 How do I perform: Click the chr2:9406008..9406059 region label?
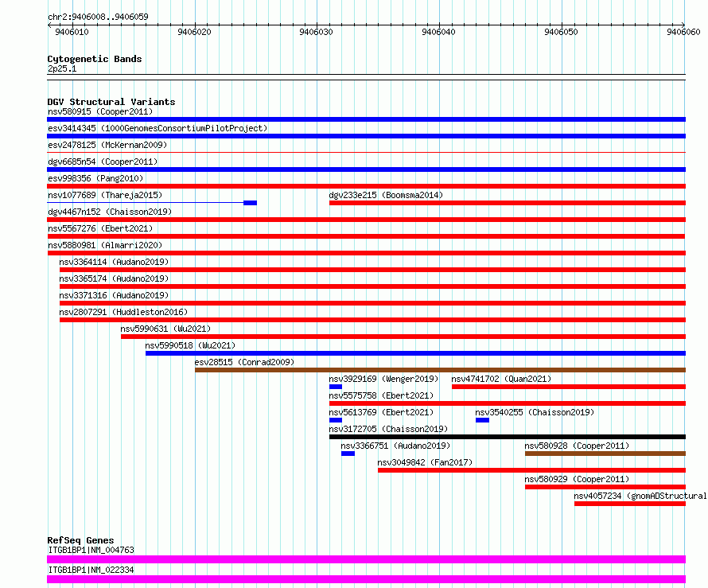[98, 17]
